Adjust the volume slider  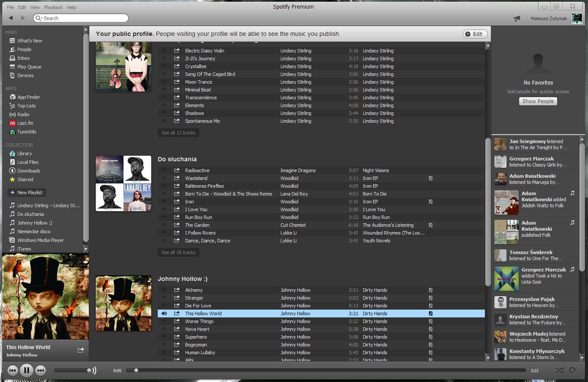click(73, 371)
